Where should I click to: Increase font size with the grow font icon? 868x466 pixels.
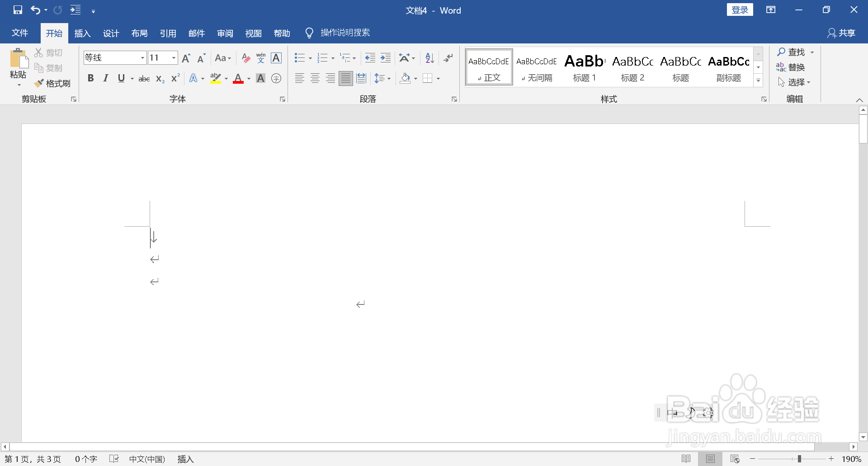point(186,58)
